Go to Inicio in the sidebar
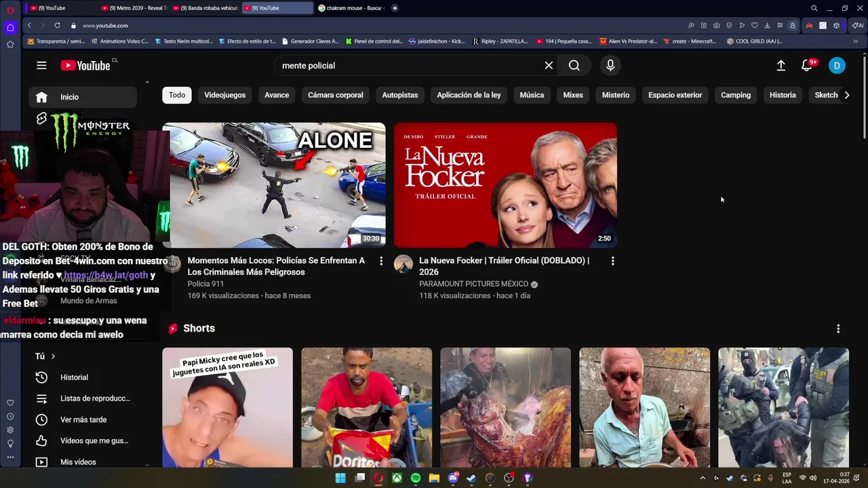Viewport: 868px width, 488px height. coord(83,97)
